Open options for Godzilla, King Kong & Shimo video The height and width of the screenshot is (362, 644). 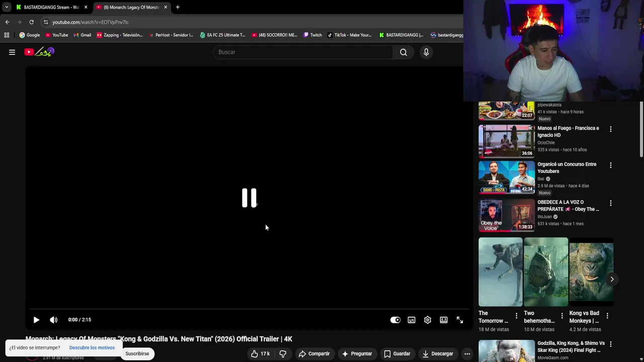[x=611, y=344]
